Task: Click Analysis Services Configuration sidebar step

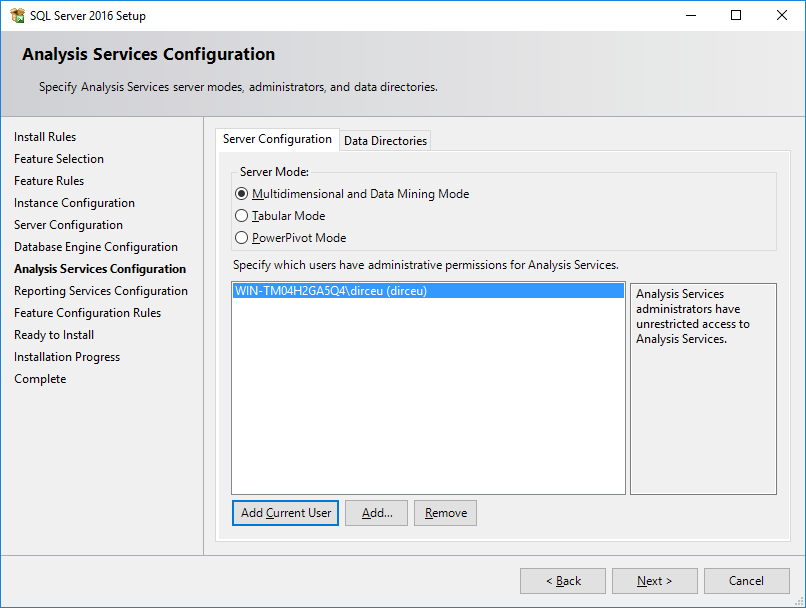Action: pos(100,269)
